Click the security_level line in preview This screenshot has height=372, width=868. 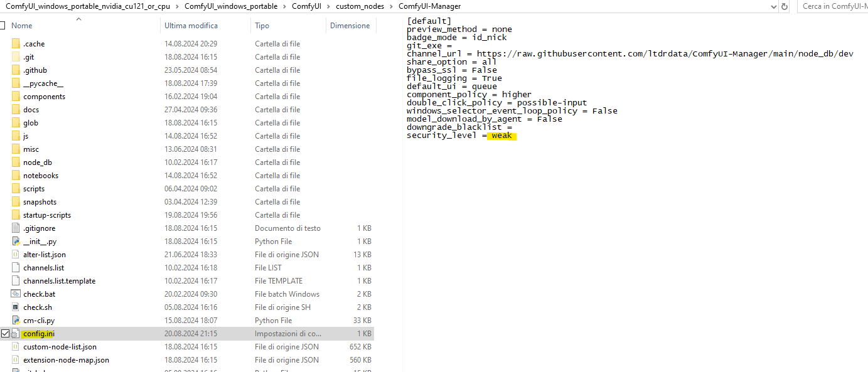(461, 136)
